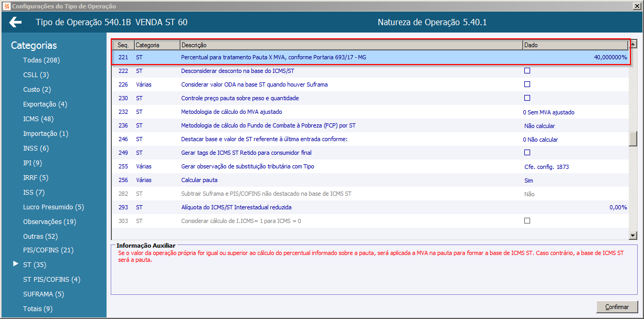Select category Outras (52)
The height and width of the screenshot is (319, 644).
click(40, 237)
